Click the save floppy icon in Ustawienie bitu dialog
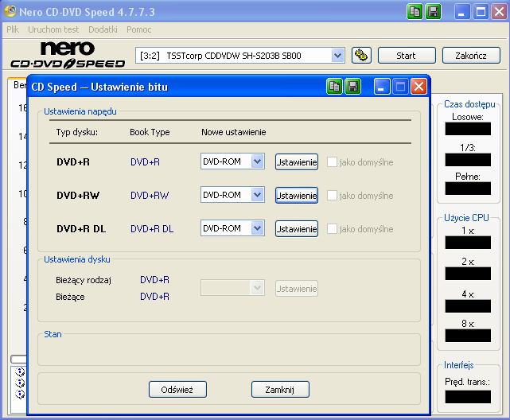The image size is (510, 420). coord(353,87)
